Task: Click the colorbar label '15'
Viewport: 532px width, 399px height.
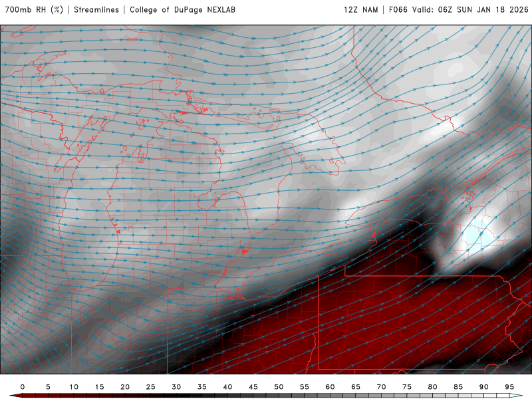Action: tap(99, 387)
